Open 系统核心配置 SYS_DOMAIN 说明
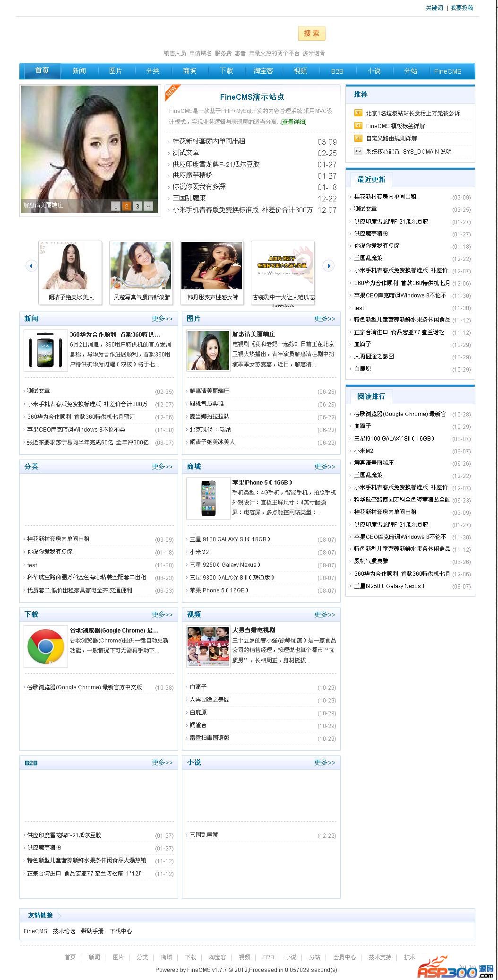Image resolution: width=498 pixels, height=980 pixels. (409, 152)
